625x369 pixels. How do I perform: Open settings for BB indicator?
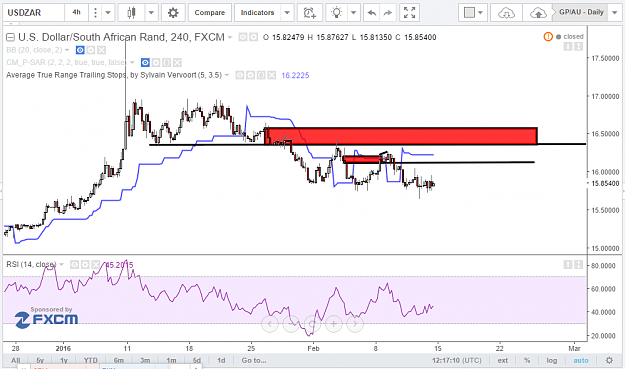[x=91, y=50]
